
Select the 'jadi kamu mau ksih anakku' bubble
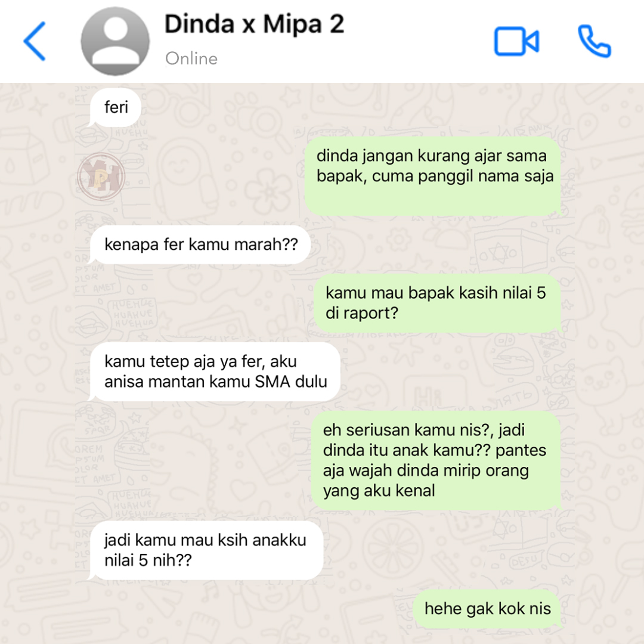206,550
